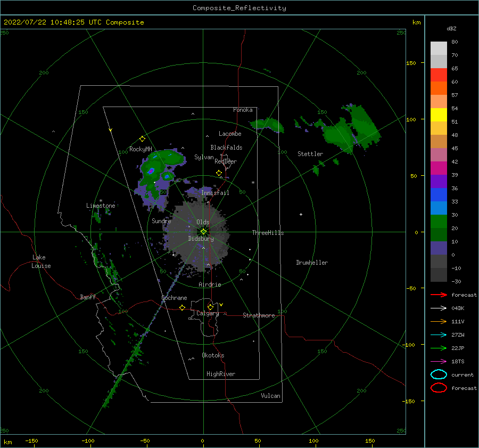The width and height of the screenshot is (479, 448).
Task: Click the Ponoka town label
Action: (243, 110)
